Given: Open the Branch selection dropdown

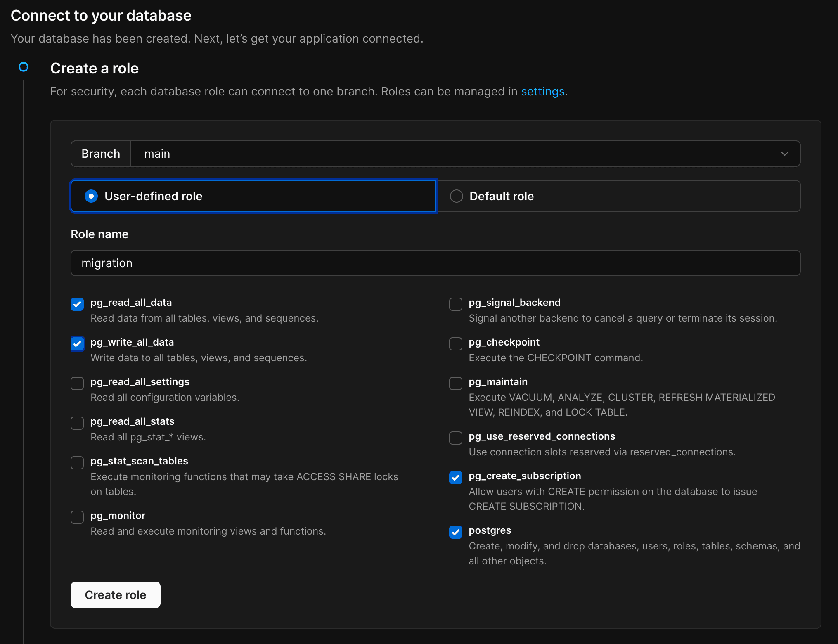Looking at the screenshot, I should pos(454,153).
